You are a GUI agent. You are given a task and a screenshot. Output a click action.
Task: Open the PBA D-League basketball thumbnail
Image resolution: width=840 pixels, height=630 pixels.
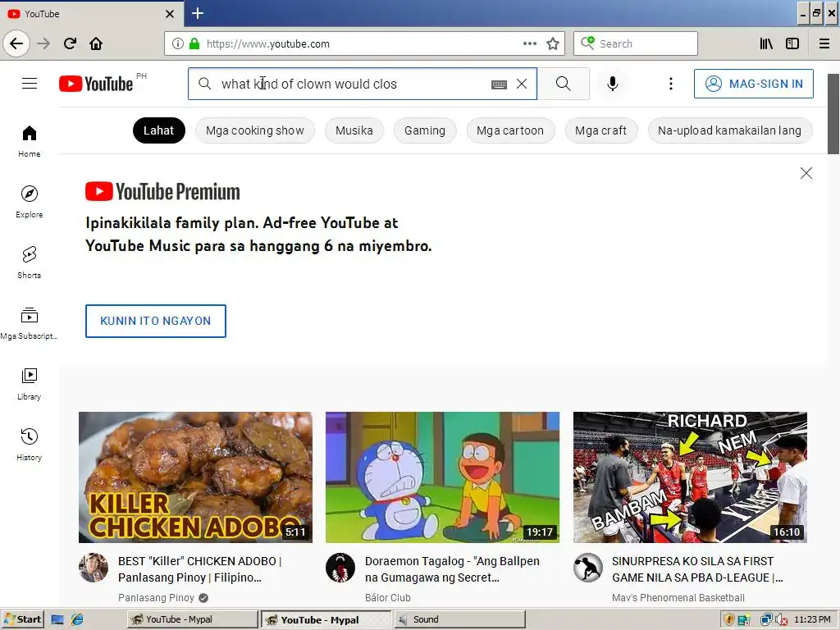[690, 477]
